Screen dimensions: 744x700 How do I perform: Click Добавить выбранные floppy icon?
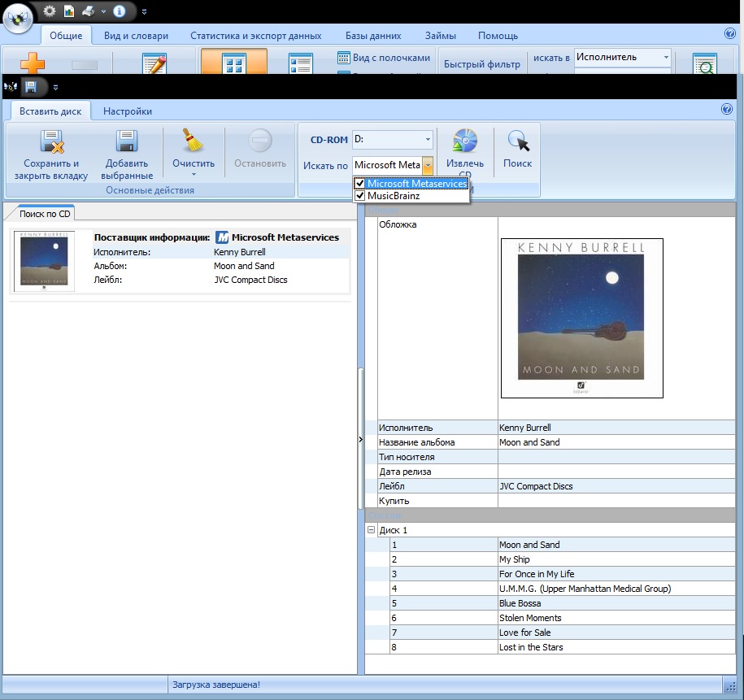[127, 141]
